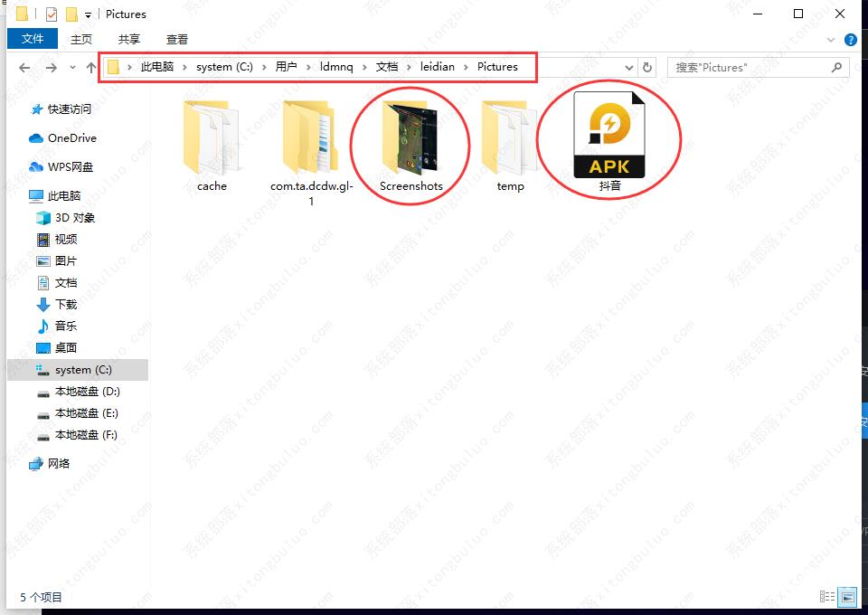Click 用户 breadcrumb in address bar

pyautogui.click(x=287, y=66)
